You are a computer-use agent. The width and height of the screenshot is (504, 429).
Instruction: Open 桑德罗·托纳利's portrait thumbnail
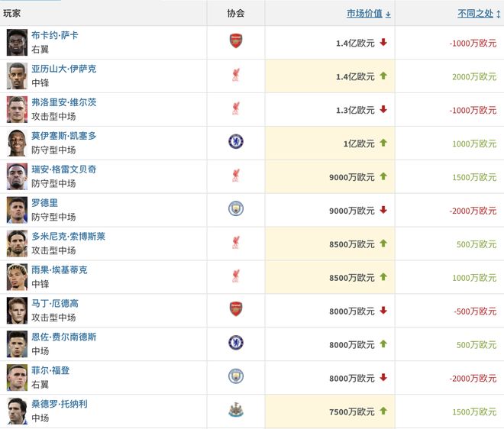[x=17, y=410]
